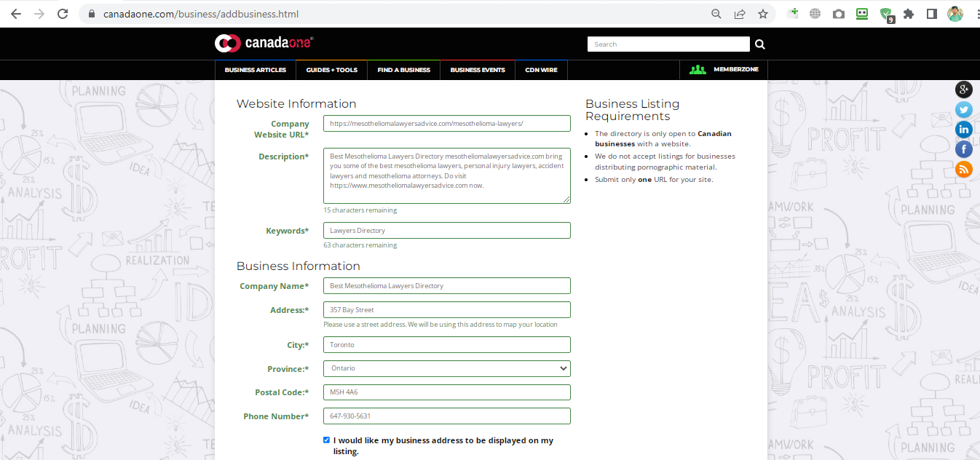Click the Company Website URL field

coord(447,124)
